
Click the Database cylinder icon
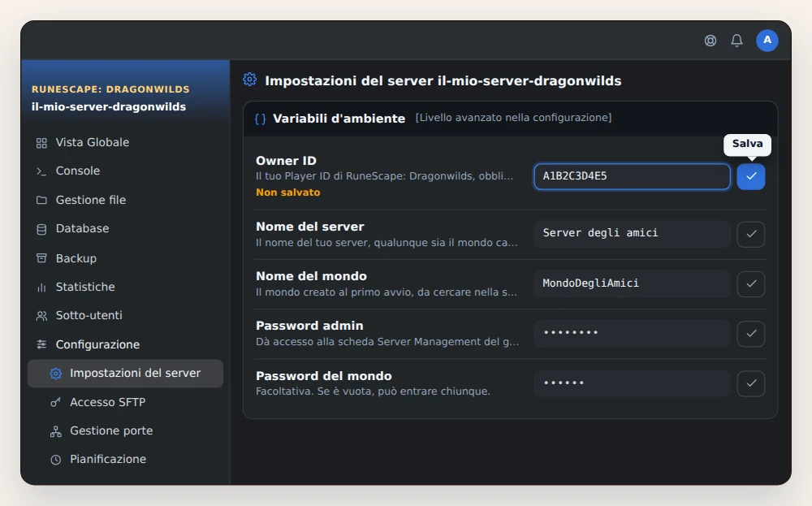41,229
